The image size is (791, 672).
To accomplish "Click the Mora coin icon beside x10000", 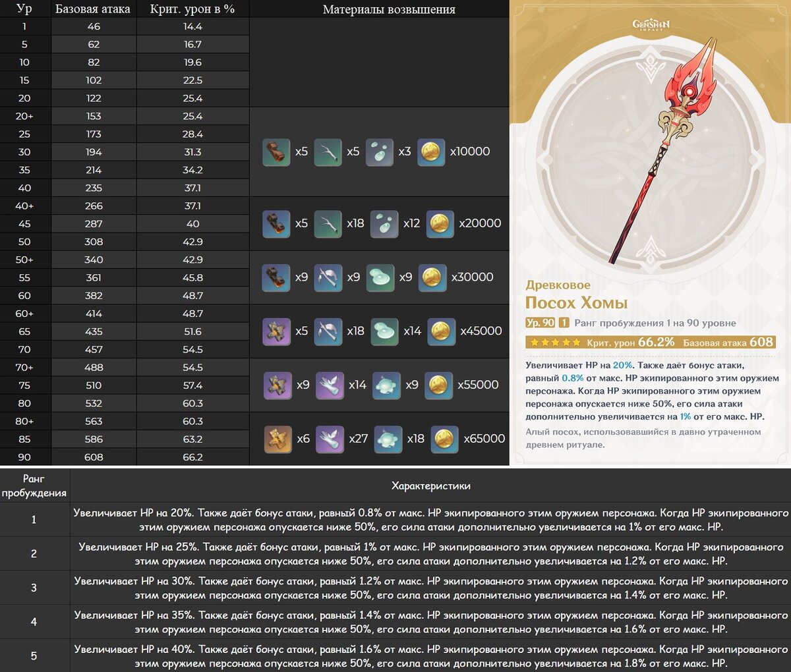I will coord(431,152).
